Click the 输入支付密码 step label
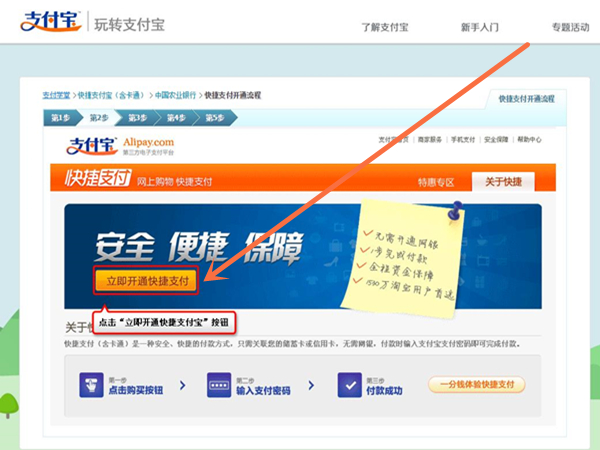This screenshot has height=450, width=600. click(x=263, y=390)
